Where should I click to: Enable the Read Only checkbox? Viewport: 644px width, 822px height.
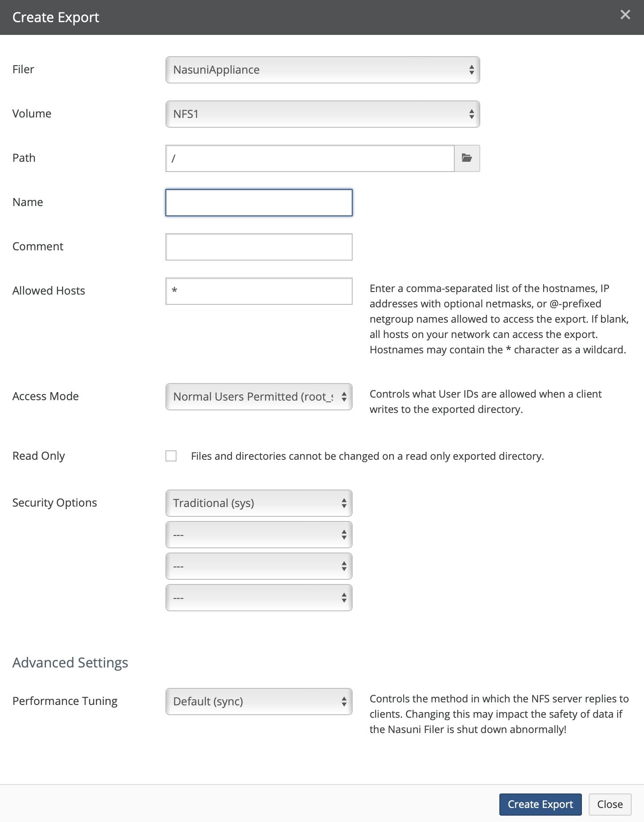pos(171,456)
